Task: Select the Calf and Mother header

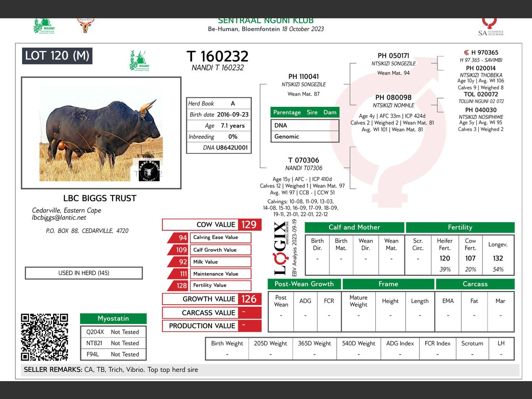Action: coord(355,227)
